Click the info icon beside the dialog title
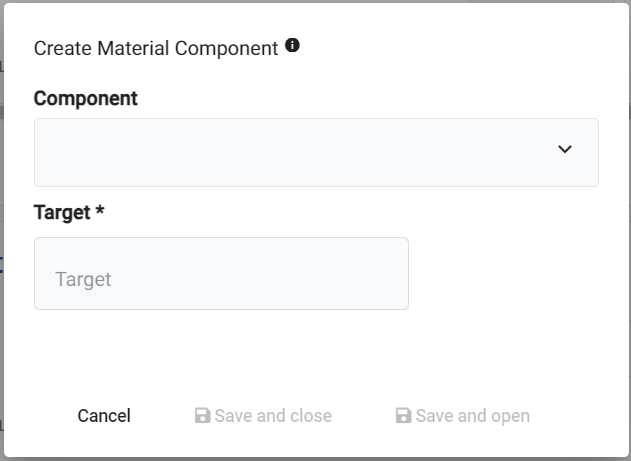Viewport: 631px width, 461px height. point(292,46)
